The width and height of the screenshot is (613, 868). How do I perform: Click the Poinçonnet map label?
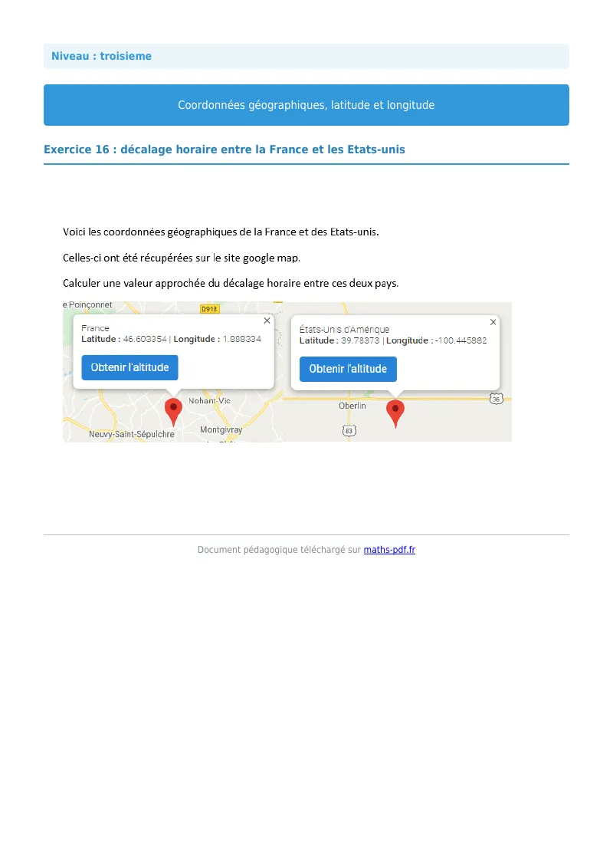(x=87, y=305)
